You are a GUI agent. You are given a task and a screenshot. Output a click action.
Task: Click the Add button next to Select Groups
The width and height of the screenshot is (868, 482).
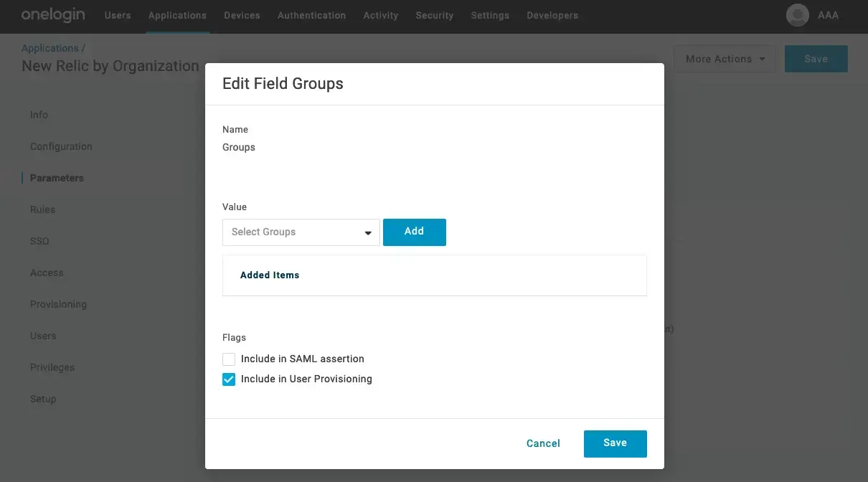414,232
